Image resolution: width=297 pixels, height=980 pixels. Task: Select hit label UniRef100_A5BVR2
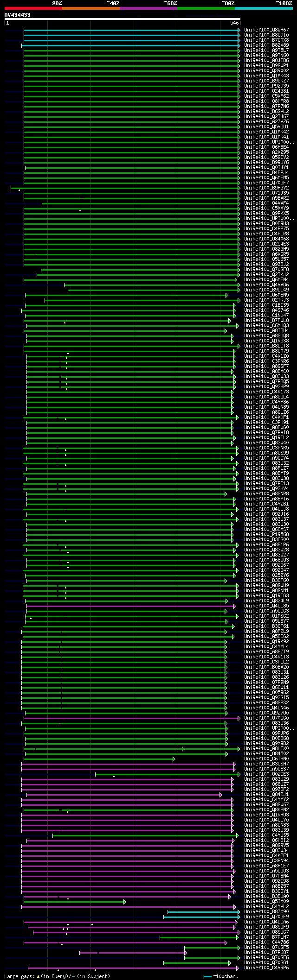[266, 198]
